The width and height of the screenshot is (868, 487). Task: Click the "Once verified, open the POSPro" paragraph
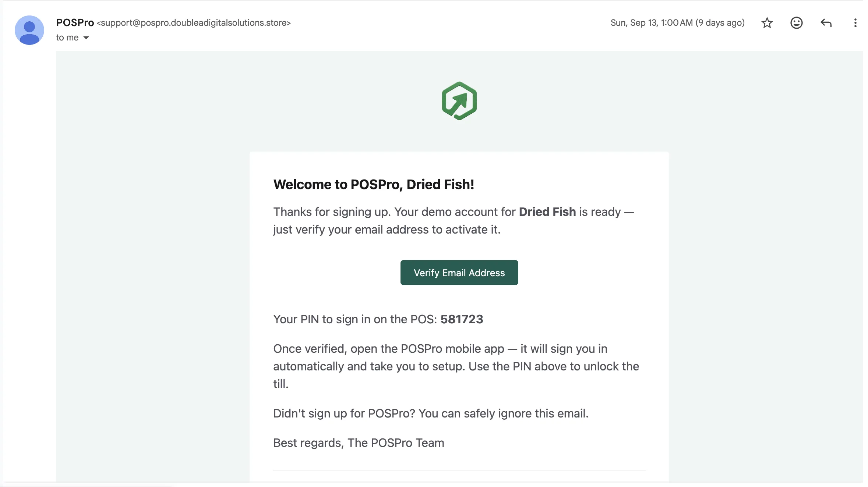456,366
